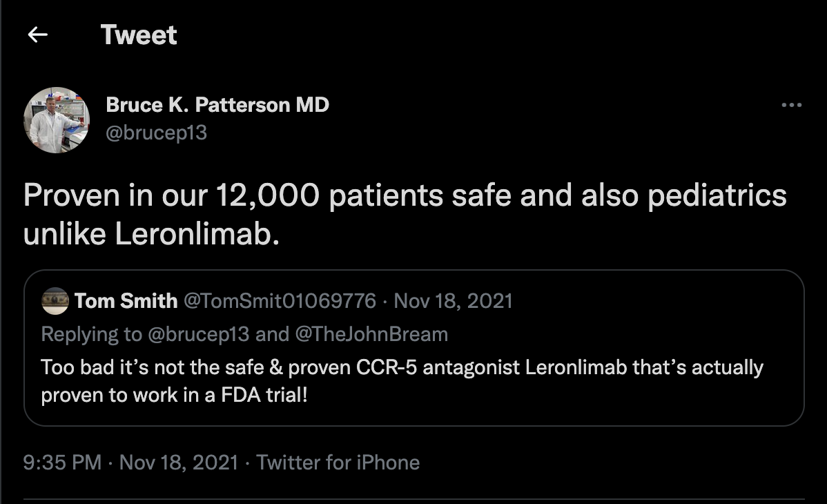Click @brucep13 mention in Replying to line
Screen dimensions: 827x504
tap(197, 334)
